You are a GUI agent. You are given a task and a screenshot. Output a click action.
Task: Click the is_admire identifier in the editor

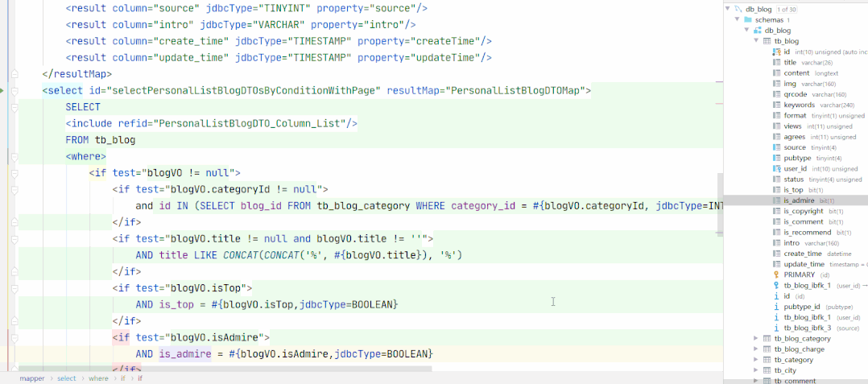pyautogui.click(x=185, y=353)
